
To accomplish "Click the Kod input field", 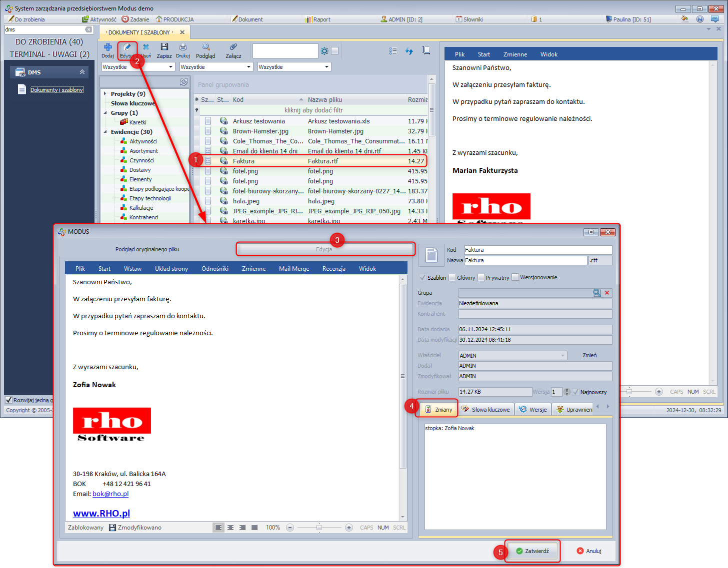I will [x=538, y=250].
